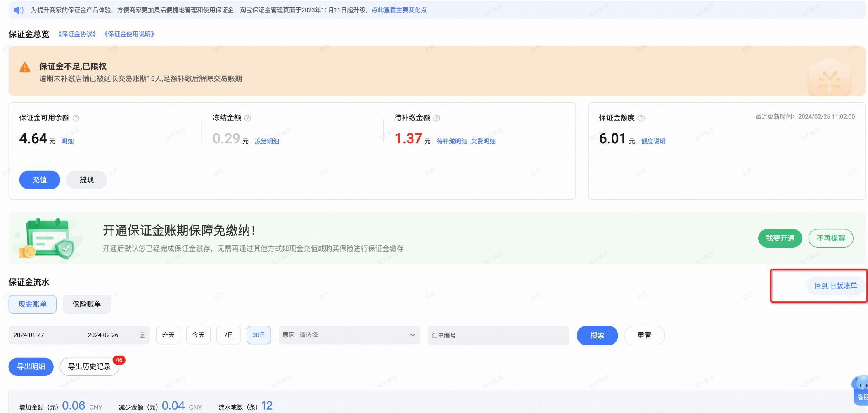This screenshot has width=868, height=413.
Task: Click the 导出明细 button
Action: pyautogui.click(x=31, y=367)
